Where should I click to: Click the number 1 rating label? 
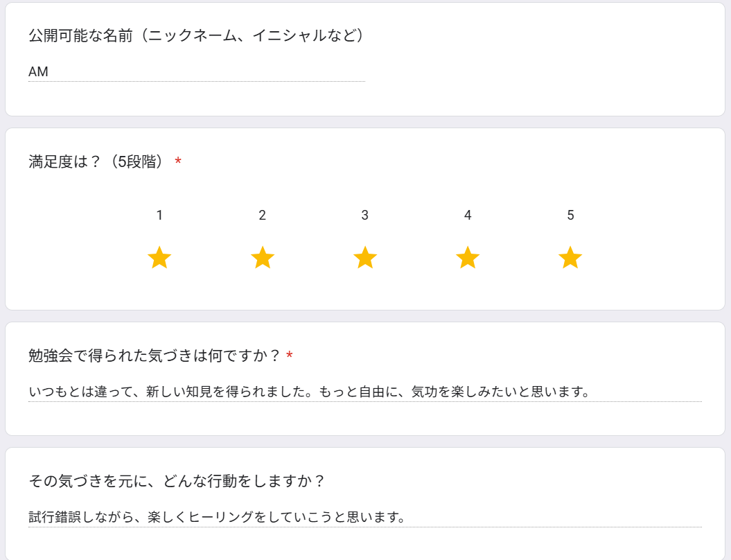pos(159,215)
